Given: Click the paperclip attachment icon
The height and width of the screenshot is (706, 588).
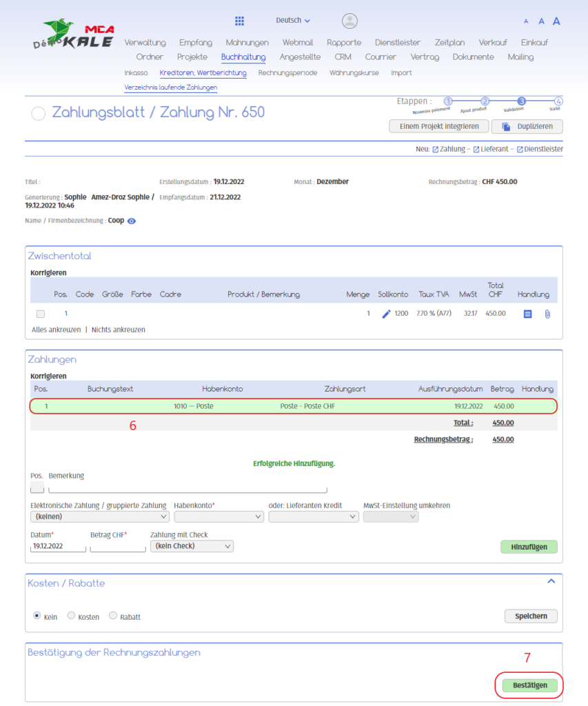Looking at the screenshot, I should (547, 314).
